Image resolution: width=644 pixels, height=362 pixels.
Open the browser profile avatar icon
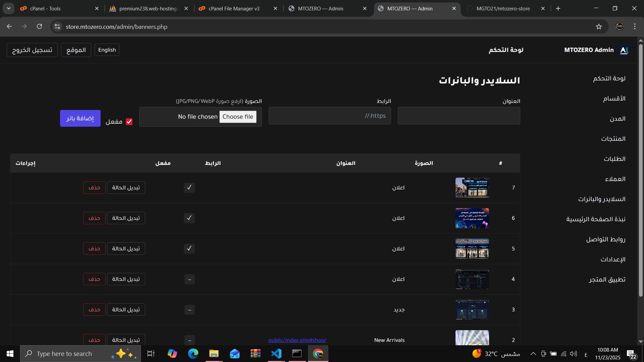pos(620,26)
